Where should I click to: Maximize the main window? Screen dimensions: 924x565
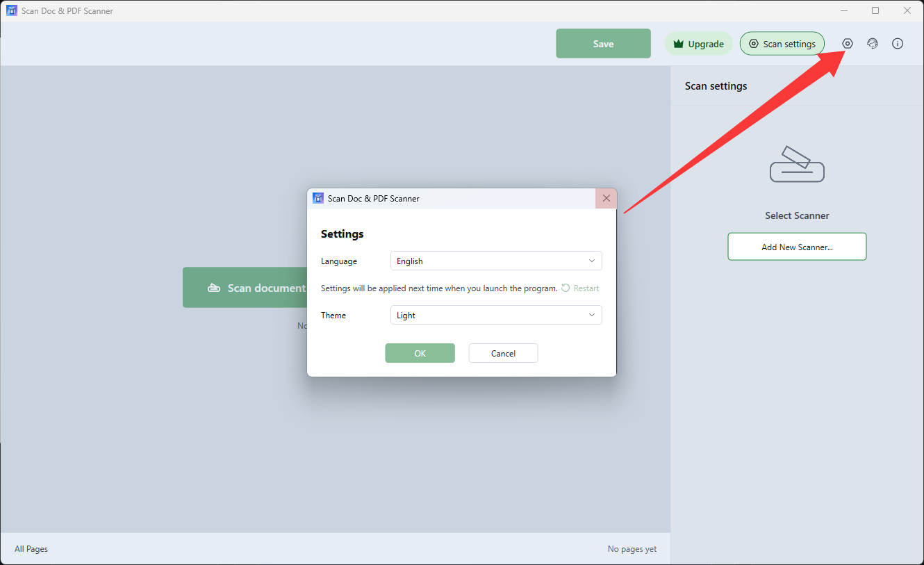click(x=875, y=10)
